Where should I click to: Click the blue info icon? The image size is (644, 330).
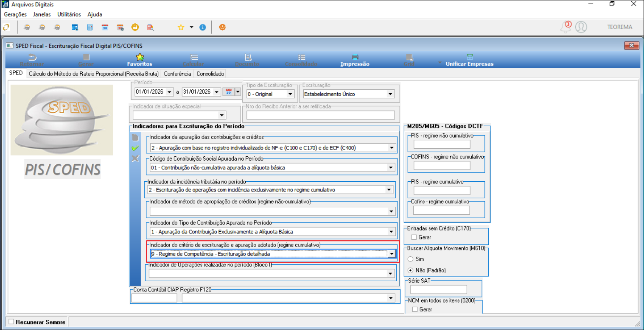coord(202,27)
